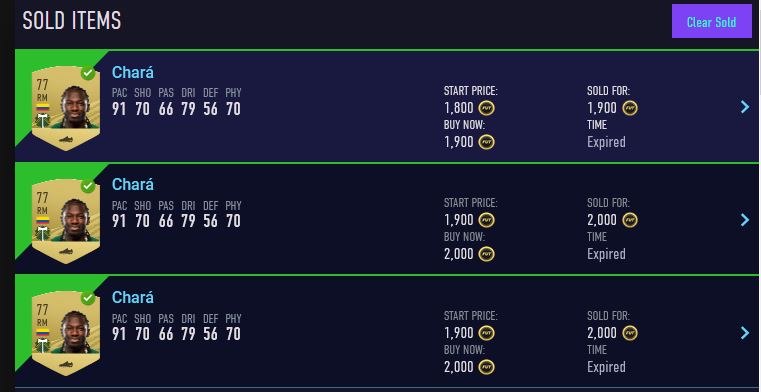The image size is (761, 392).
Task: Click the SOLD ITEMS section heading
Action: [x=72, y=21]
